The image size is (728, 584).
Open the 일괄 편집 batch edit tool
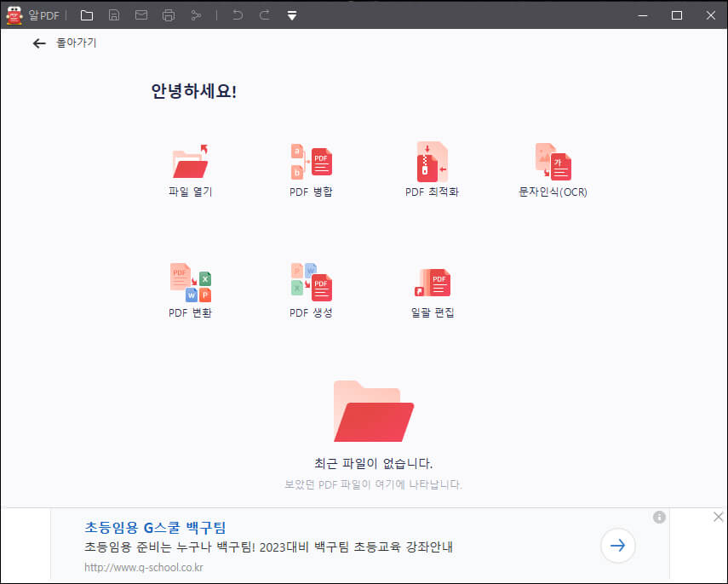[433, 288]
